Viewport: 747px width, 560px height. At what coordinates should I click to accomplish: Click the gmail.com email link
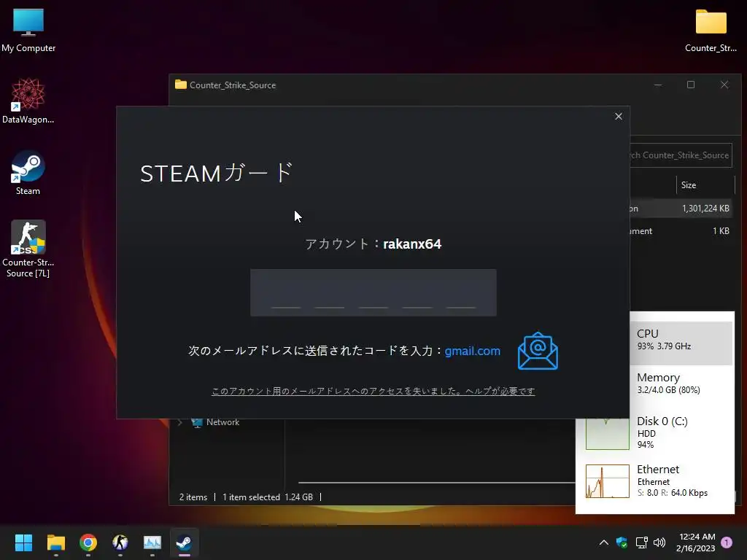pyautogui.click(x=472, y=351)
